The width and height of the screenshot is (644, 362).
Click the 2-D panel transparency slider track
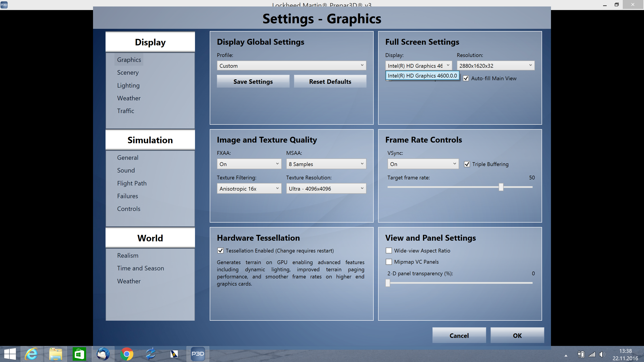point(460,283)
